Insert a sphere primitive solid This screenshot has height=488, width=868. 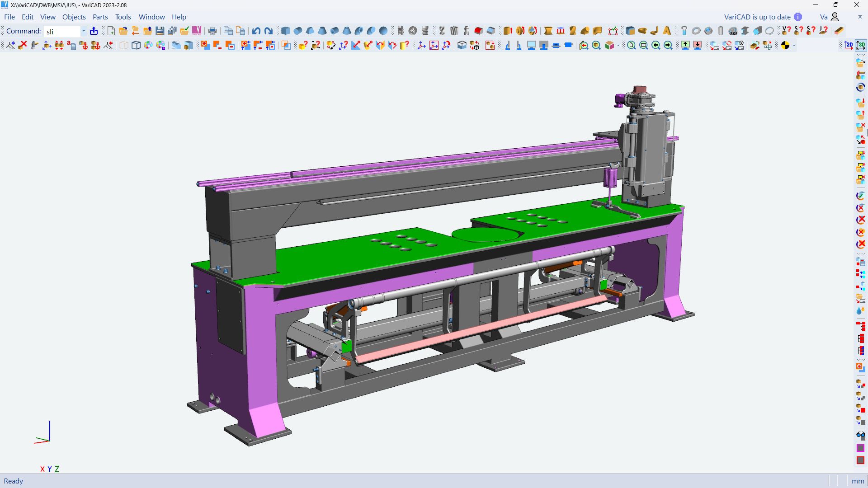pyautogui.click(x=383, y=31)
